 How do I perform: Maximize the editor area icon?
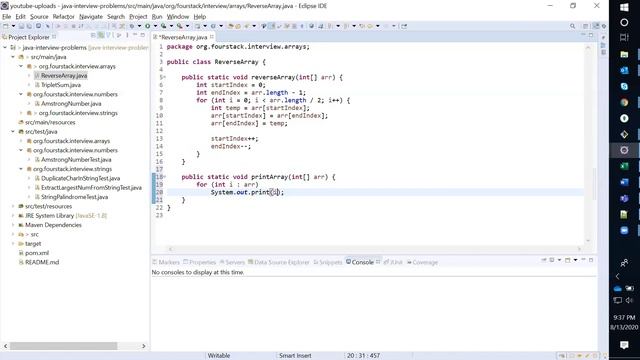coord(591,36)
